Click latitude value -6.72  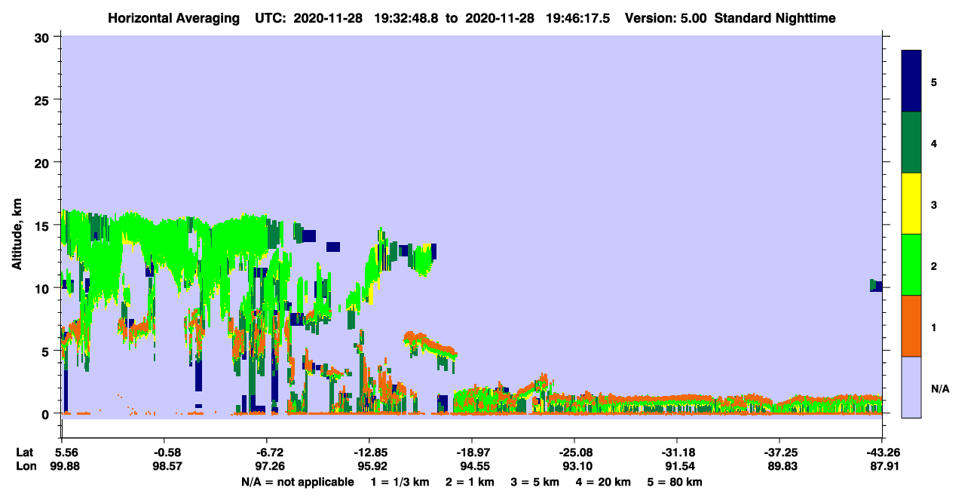(x=270, y=452)
